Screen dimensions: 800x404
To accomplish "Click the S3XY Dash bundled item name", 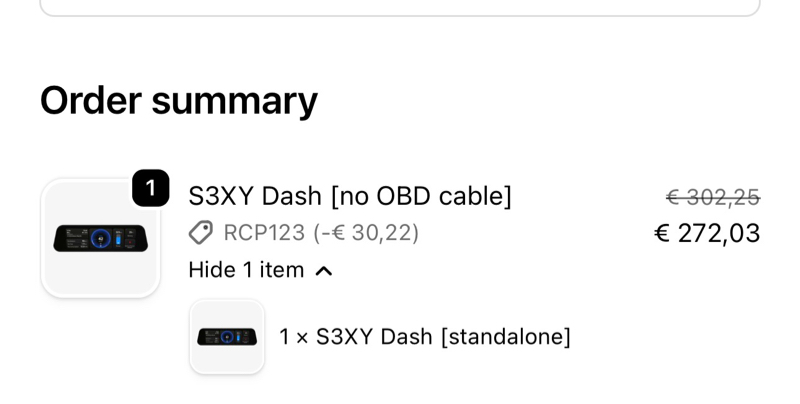I will click(x=374, y=336).
